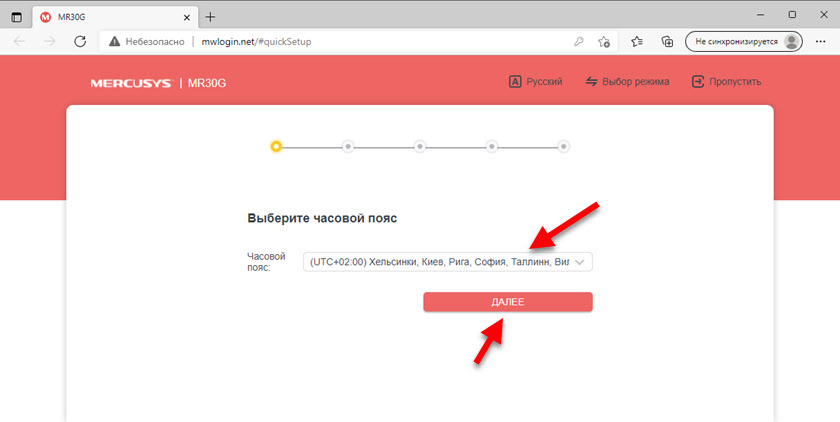Select the second setup step dot
The image size is (840, 422).
click(348, 146)
